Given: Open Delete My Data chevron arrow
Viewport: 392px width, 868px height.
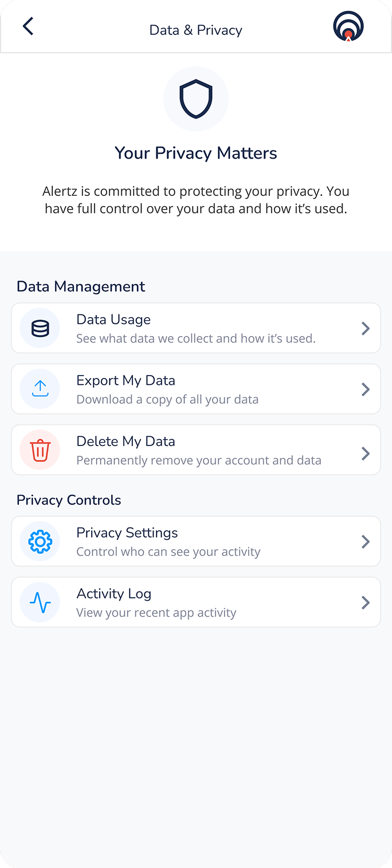Looking at the screenshot, I should [x=366, y=453].
